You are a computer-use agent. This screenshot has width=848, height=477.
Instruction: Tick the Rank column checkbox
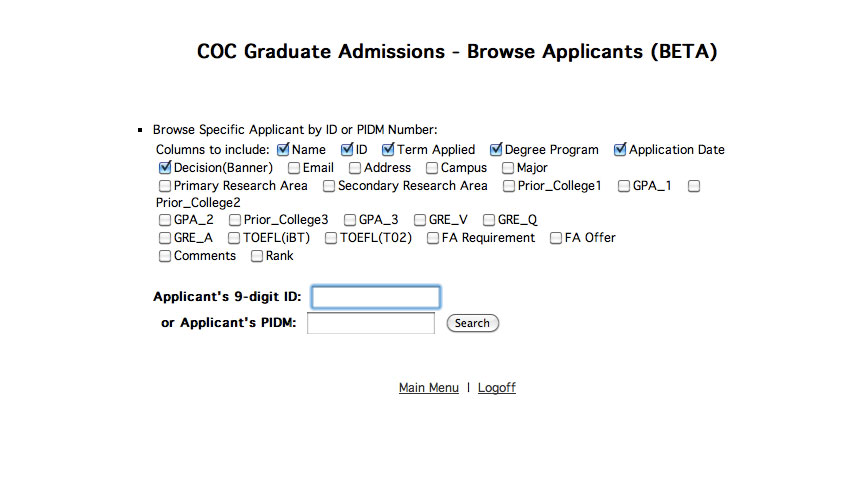click(257, 256)
